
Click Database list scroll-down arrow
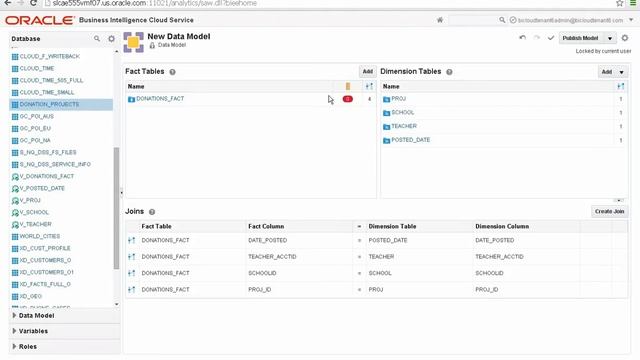[117, 304]
